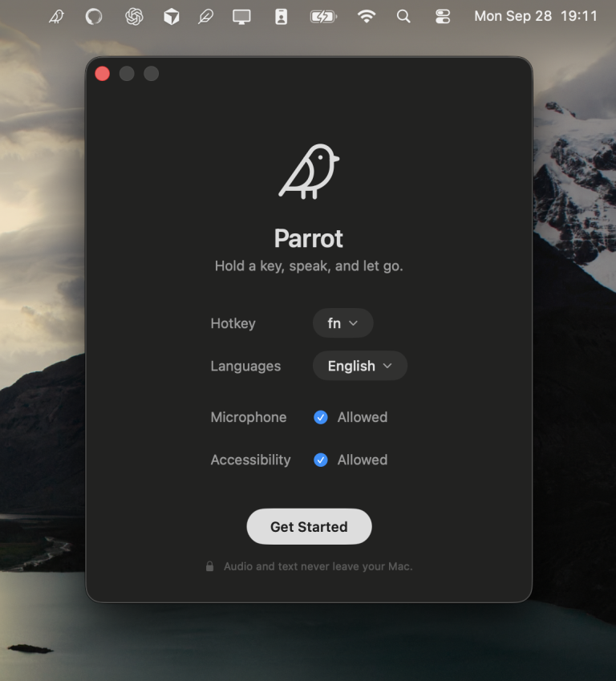Open the ID badge menu bar icon
The image size is (616, 681).
click(x=281, y=17)
